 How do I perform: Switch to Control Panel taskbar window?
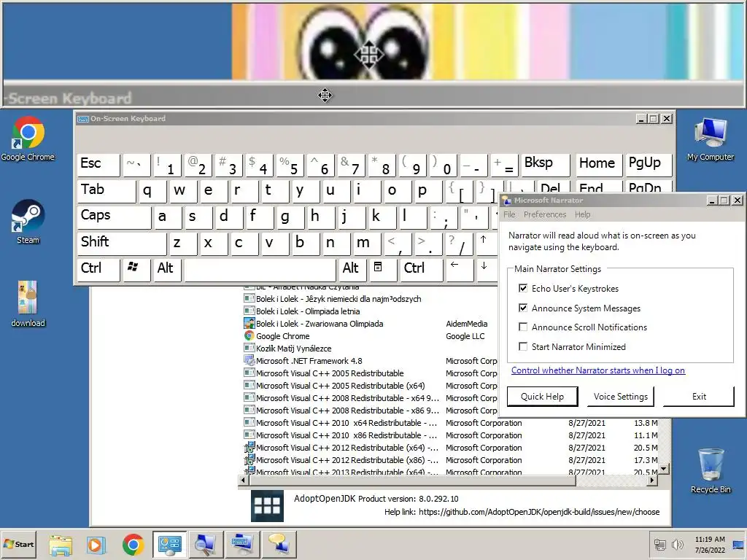(170, 544)
